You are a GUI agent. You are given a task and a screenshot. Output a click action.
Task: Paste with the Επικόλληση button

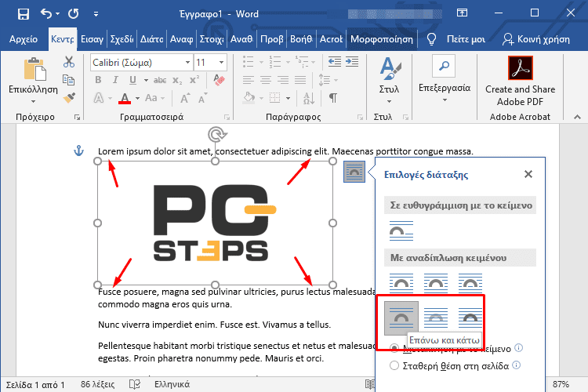(x=34, y=76)
